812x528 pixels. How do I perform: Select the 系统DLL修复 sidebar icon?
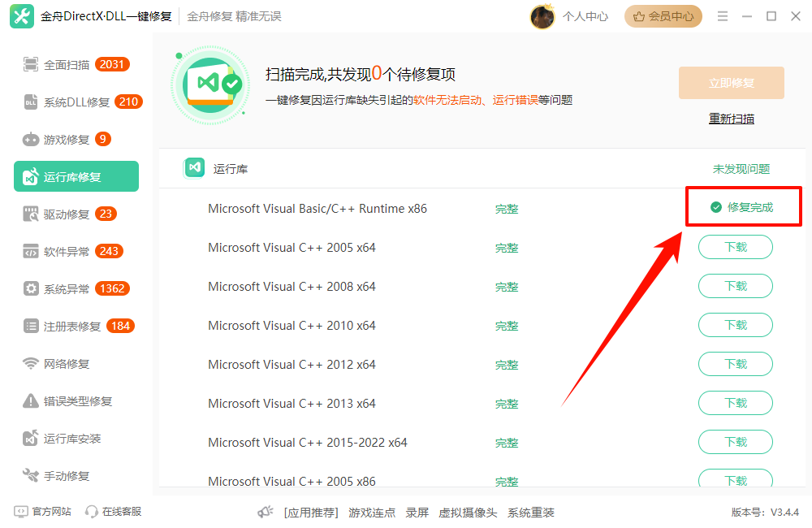click(x=31, y=102)
